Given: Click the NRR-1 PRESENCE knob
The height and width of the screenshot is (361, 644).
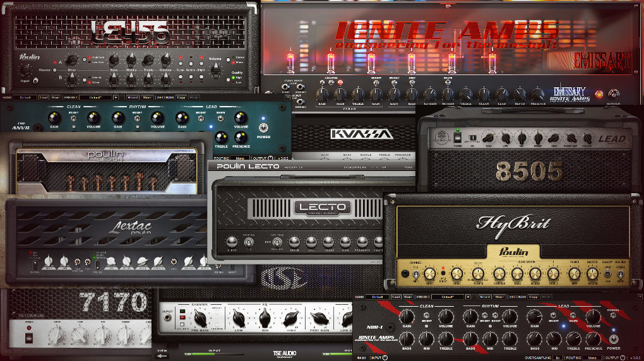Looking at the screenshot, I should [x=593, y=340].
